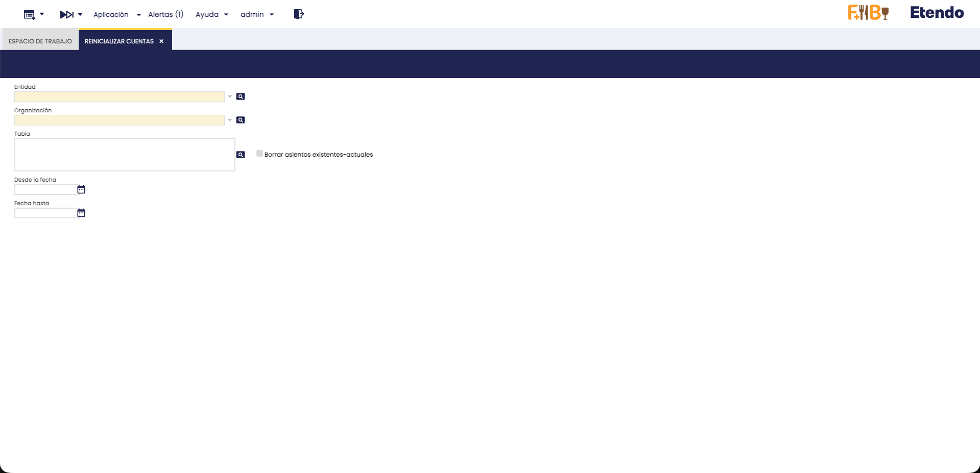Click into the Tabla text area
Image resolution: width=980 pixels, height=473 pixels.
(125, 155)
